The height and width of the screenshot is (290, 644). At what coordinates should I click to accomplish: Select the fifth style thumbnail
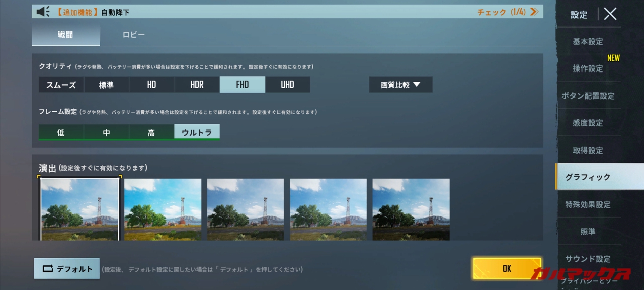pos(411,208)
